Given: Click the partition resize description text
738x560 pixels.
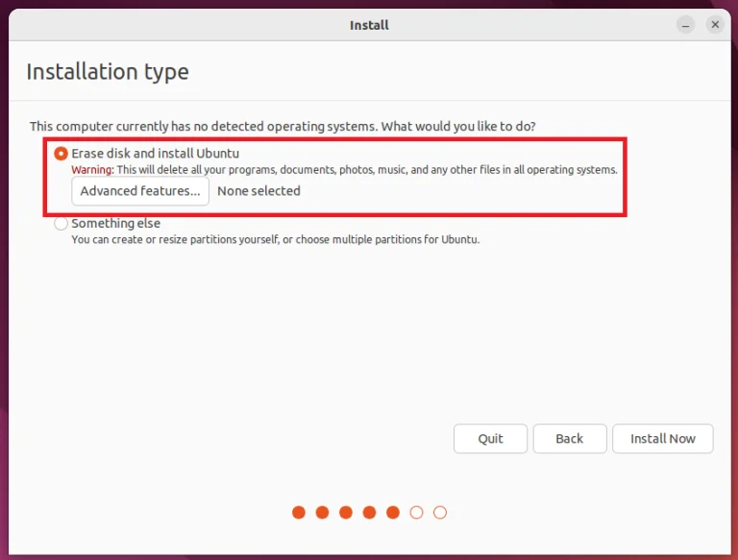Looking at the screenshot, I should 275,239.
